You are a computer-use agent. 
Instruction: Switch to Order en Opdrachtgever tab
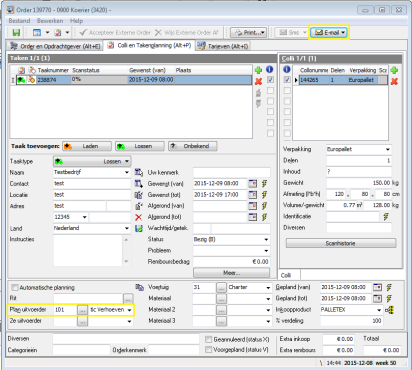[x=55, y=46]
